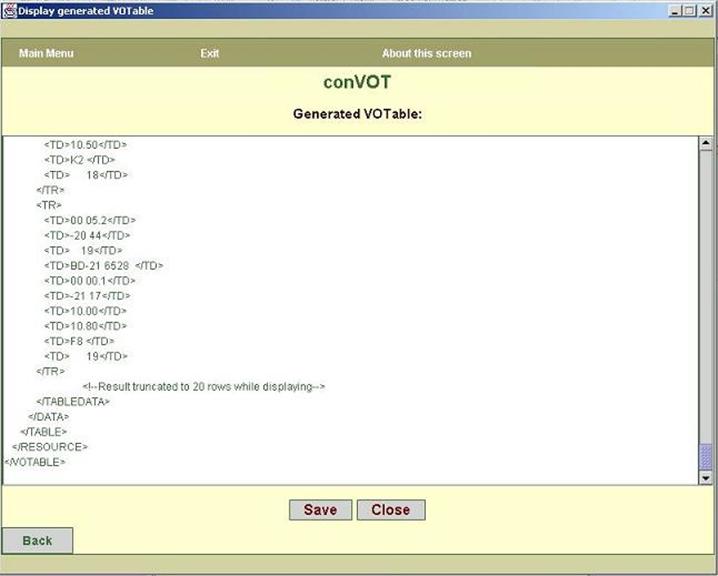The image size is (718, 576).
Task: Open About this screen
Action: point(426,53)
